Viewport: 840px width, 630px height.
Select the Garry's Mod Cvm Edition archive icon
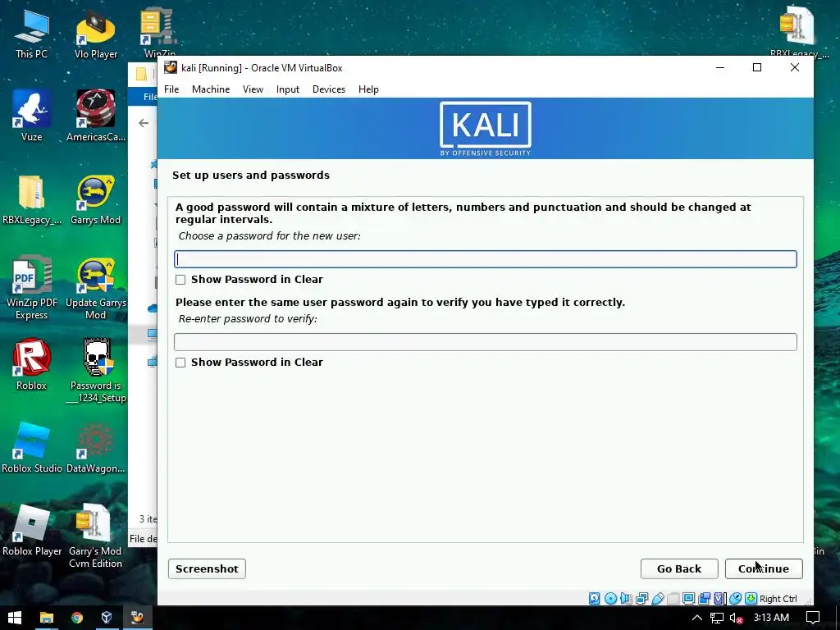pos(95,536)
